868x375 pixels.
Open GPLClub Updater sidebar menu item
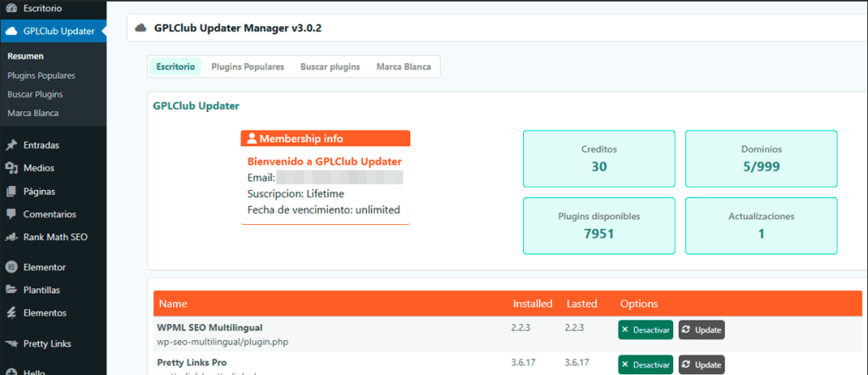tap(53, 31)
